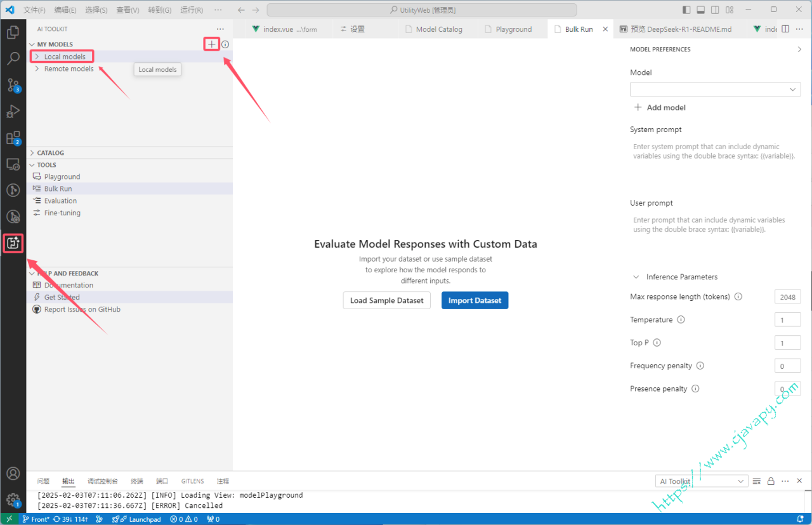The height and width of the screenshot is (525, 812).
Task: Click the remote window icon in status bar
Action: (9, 519)
